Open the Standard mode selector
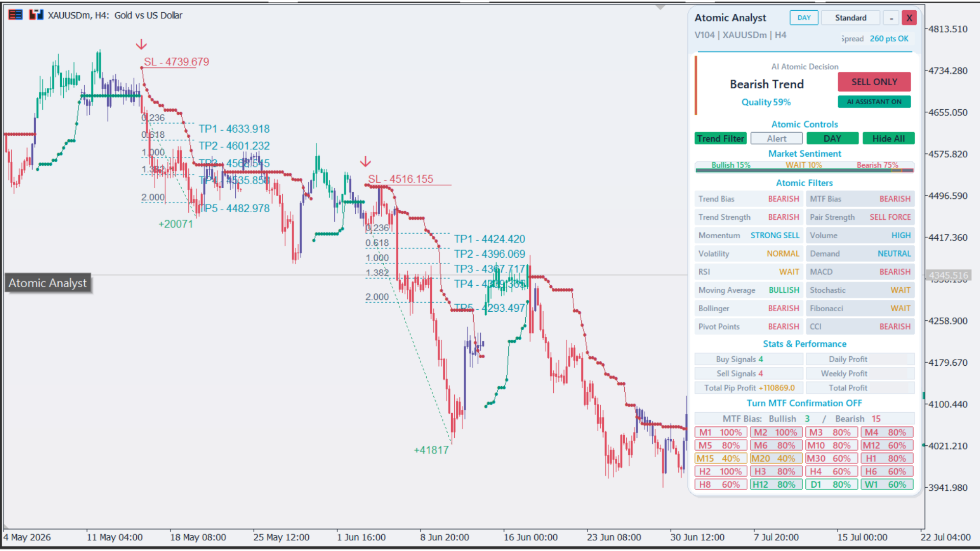The width and height of the screenshot is (980, 551). [x=851, y=18]
